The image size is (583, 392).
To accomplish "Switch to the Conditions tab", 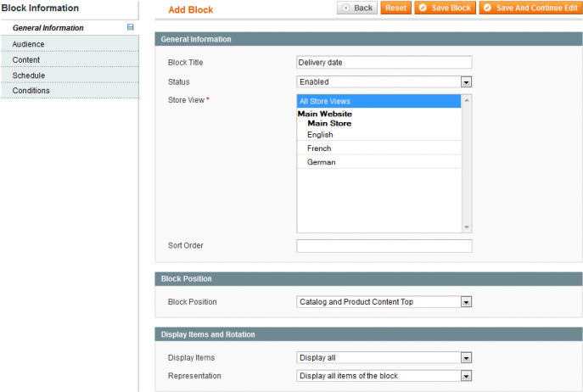I will 70,91.
